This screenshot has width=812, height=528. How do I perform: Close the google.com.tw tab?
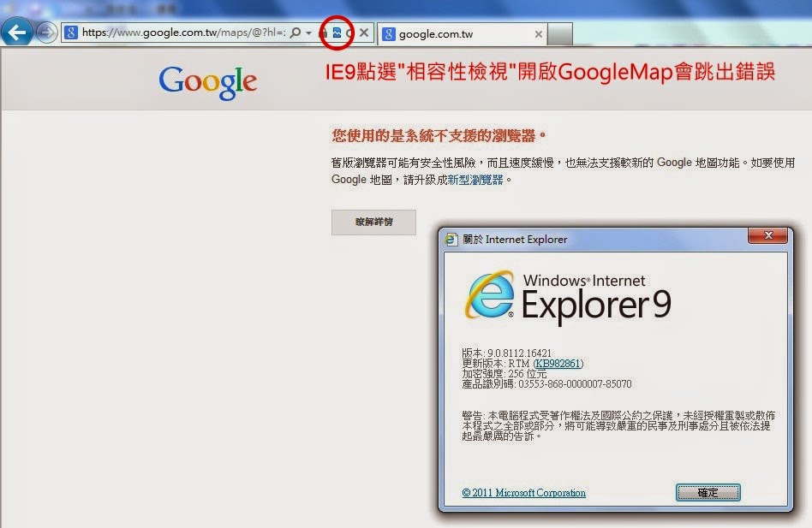pyautogui.click(x=539, y=34)
